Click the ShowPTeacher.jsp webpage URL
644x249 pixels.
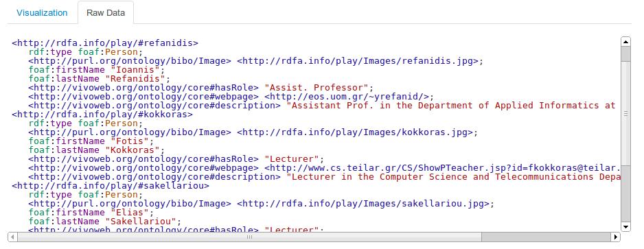tap(442, 168)
